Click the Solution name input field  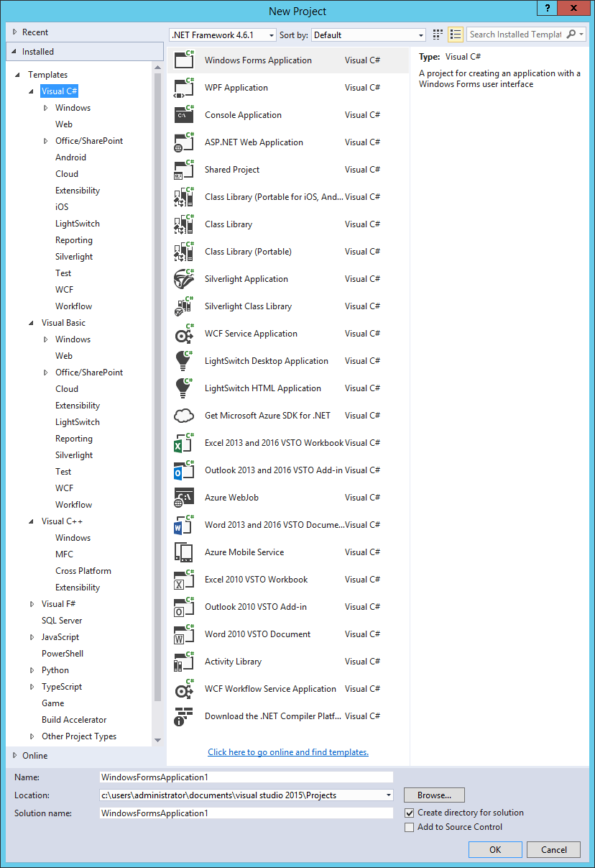tap(246, 813)
